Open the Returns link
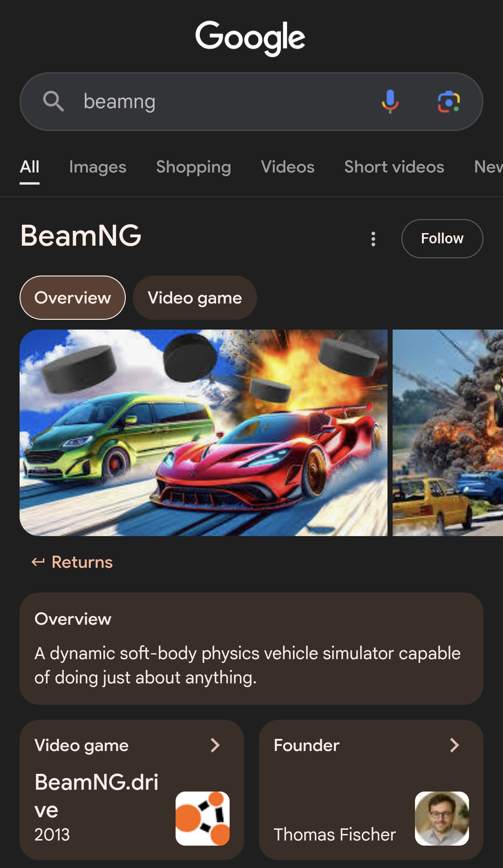 click(x=82, y=562)
